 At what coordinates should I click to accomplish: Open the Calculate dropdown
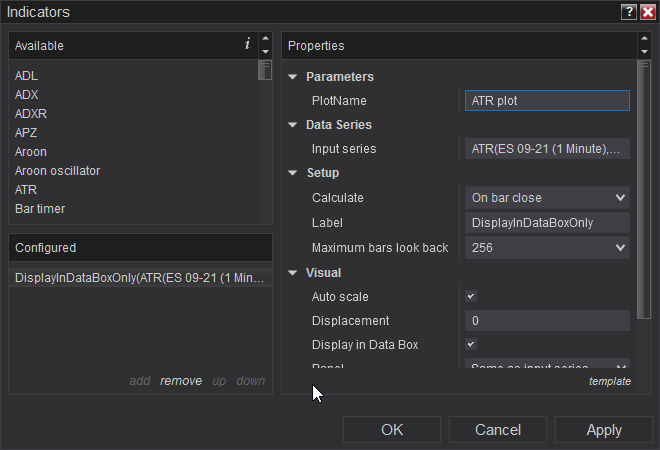(x=547, y=198)
